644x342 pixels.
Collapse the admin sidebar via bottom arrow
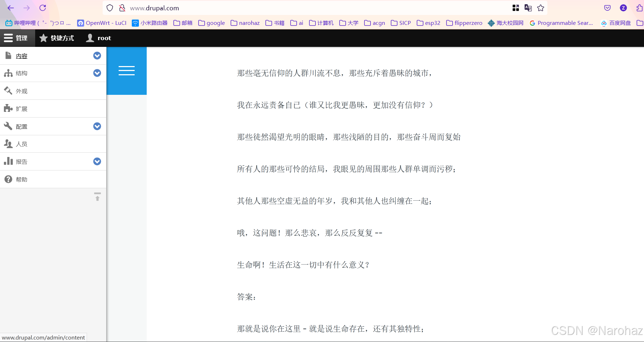[x=97, y=197]
